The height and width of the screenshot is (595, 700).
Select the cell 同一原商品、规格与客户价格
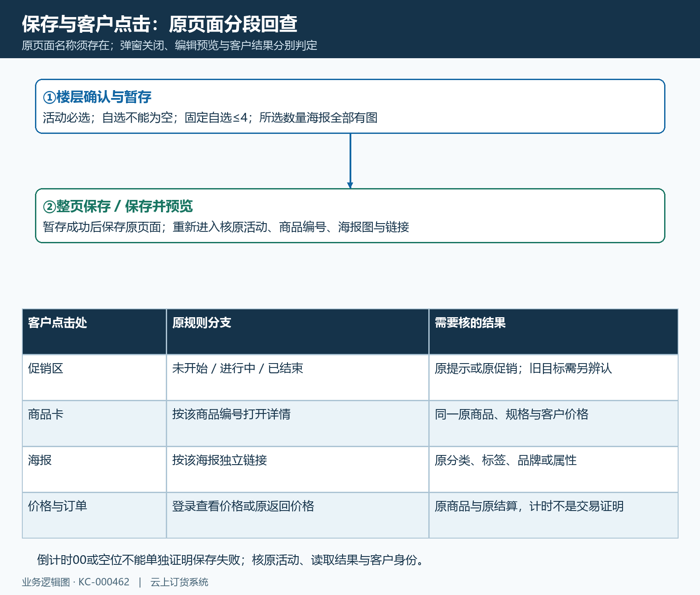(553, 423)
